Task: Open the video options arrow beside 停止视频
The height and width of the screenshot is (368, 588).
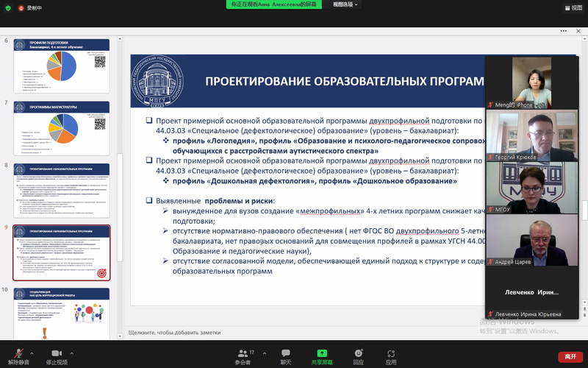Action: click(x=71, y=353)
